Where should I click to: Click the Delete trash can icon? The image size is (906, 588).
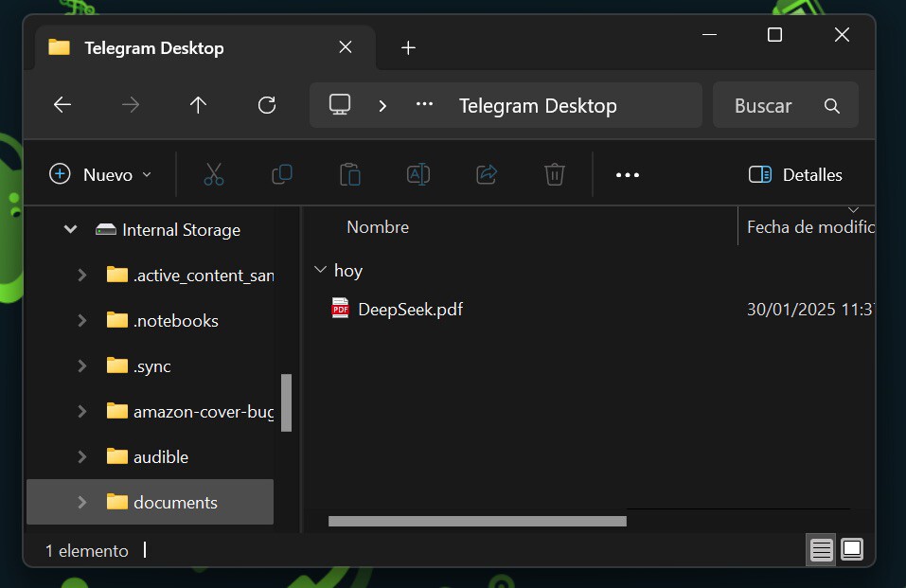(555, 174)
